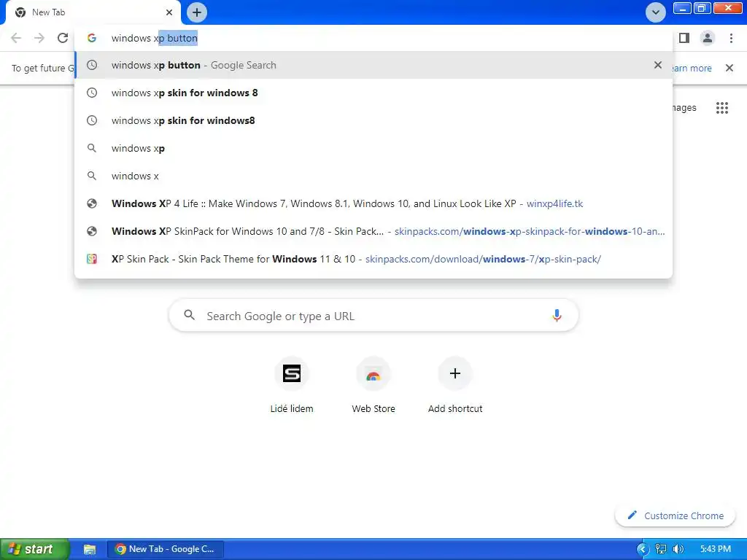Open the 'Windows XP 4 Life' winxp4life.tk suggestion
This screenshot has width=747, height=560.
[x=373, y=203]
